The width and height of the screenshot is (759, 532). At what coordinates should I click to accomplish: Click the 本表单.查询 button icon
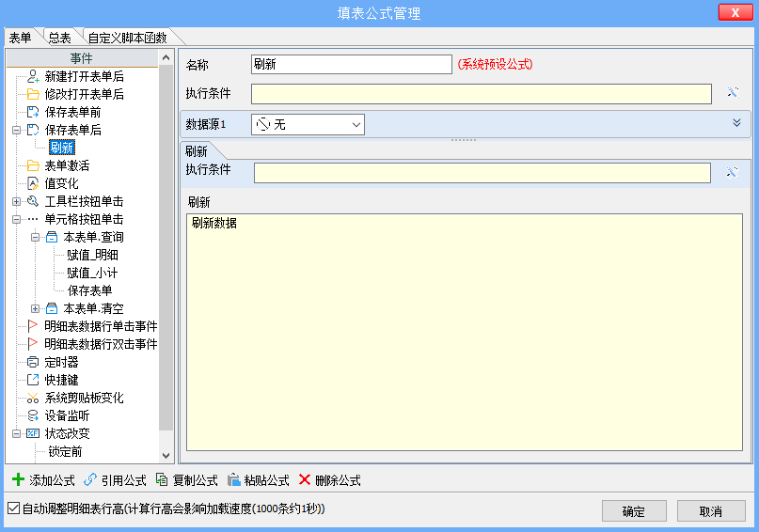tap(52, 237)
